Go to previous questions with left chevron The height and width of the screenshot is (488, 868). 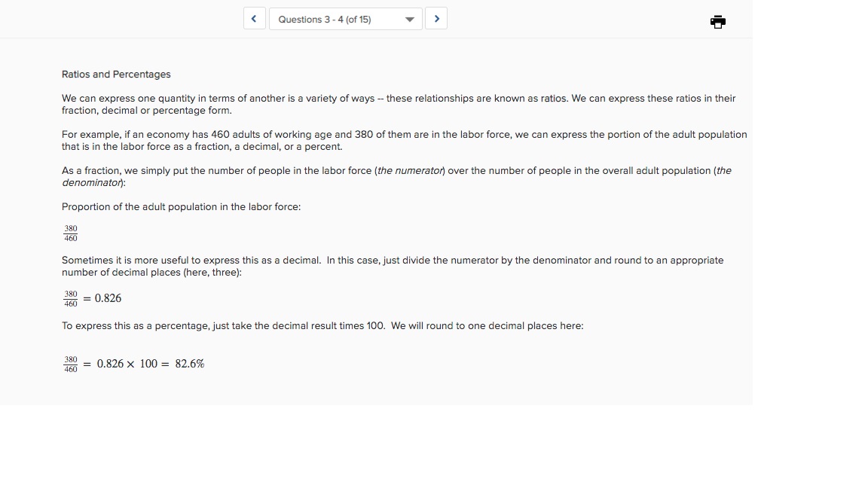coord(254,19)
